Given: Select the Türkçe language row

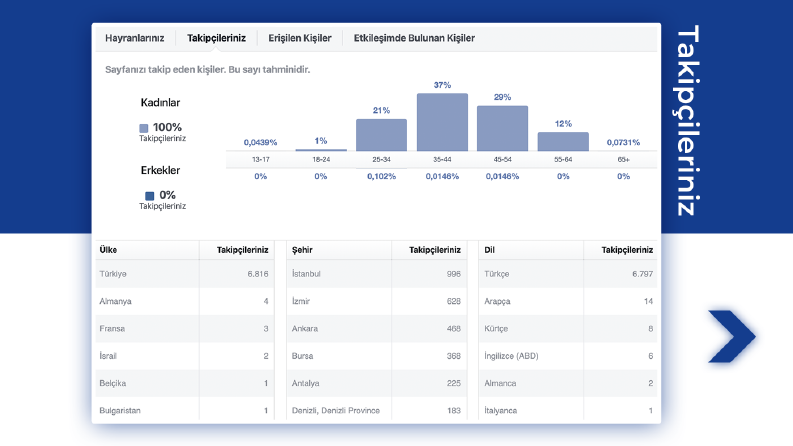Looking at the screenshot, I should point(568,274).
